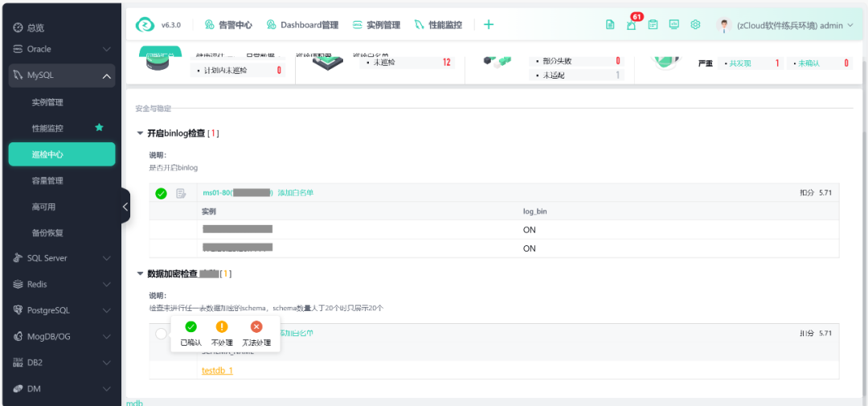Expand the MogDB/OG menu chevron
The height and width of the screenshot is (406, 868).
pyautogui.click(x=108, y=336)
